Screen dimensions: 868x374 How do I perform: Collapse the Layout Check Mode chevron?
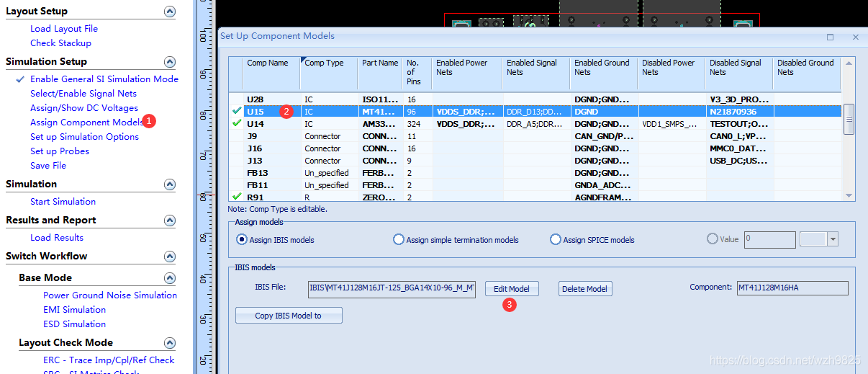coord(170,343)
